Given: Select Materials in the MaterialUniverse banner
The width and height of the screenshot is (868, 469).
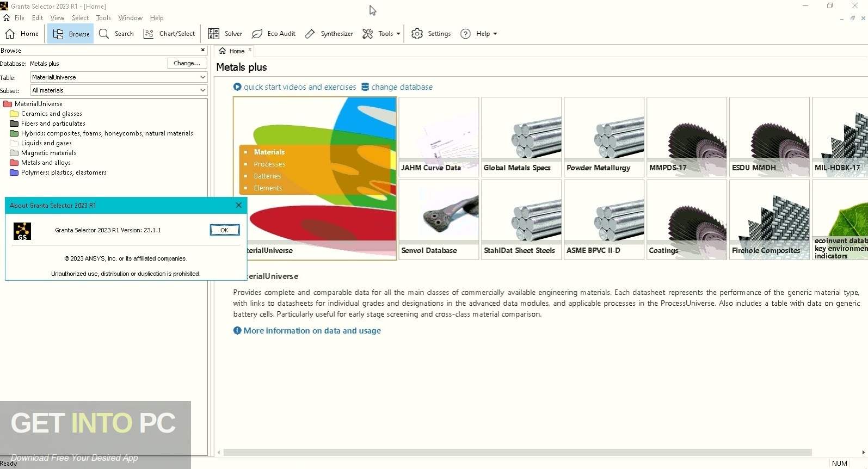Looking at the screenshot, I should [x=269, y=152].
